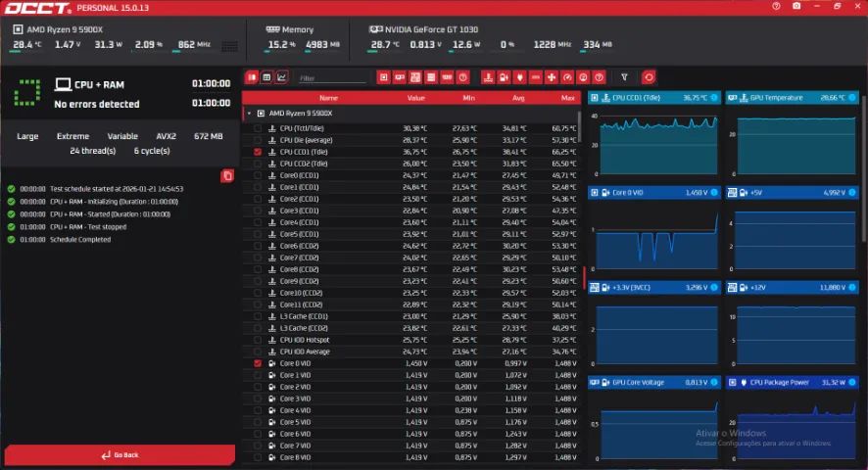Image resolution: width=868 pixels, height=470 pixels.
Task: Select the 'Schedule Completed' log entry
Action: click(80, 240)
